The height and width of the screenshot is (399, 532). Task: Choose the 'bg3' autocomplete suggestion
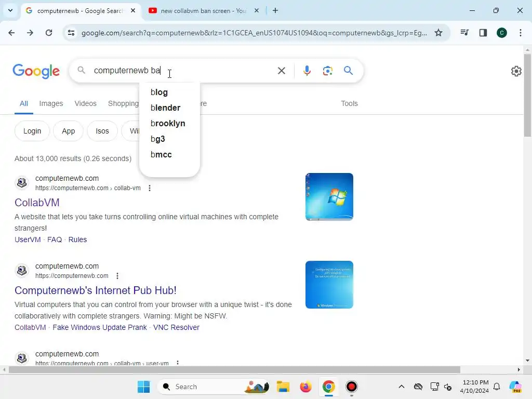point(169,139)
